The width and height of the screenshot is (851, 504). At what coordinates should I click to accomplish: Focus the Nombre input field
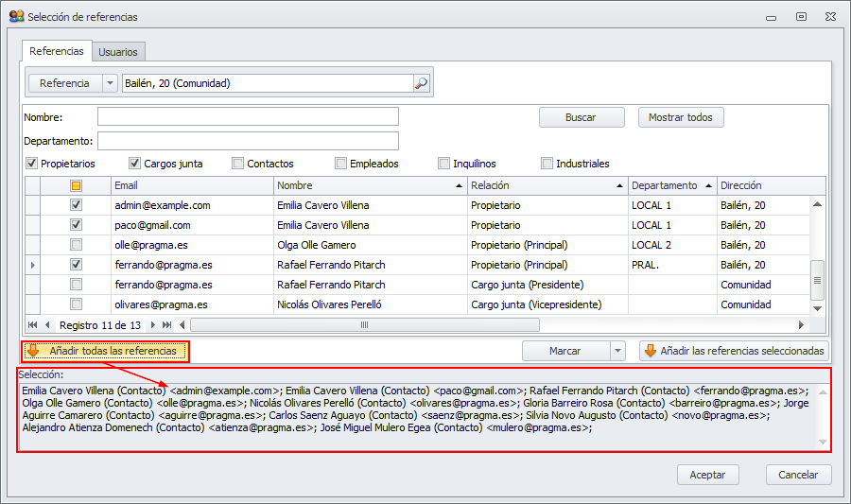(x=248, y=116)
